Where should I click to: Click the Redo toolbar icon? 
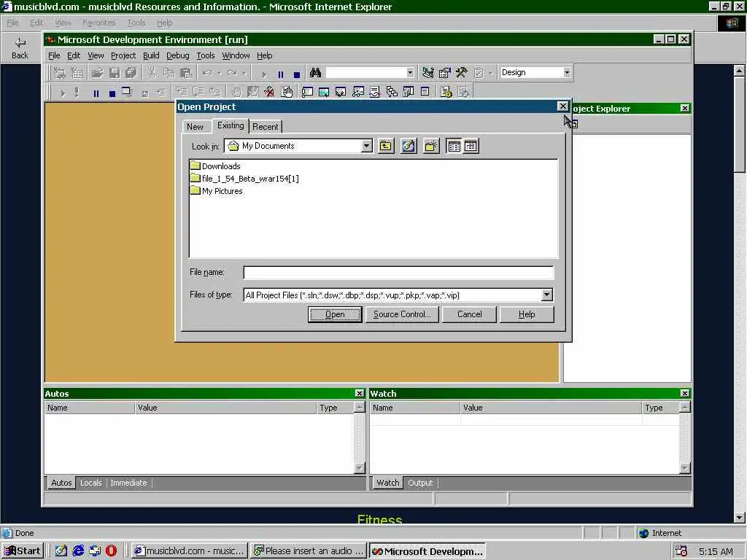coord(232,73)
